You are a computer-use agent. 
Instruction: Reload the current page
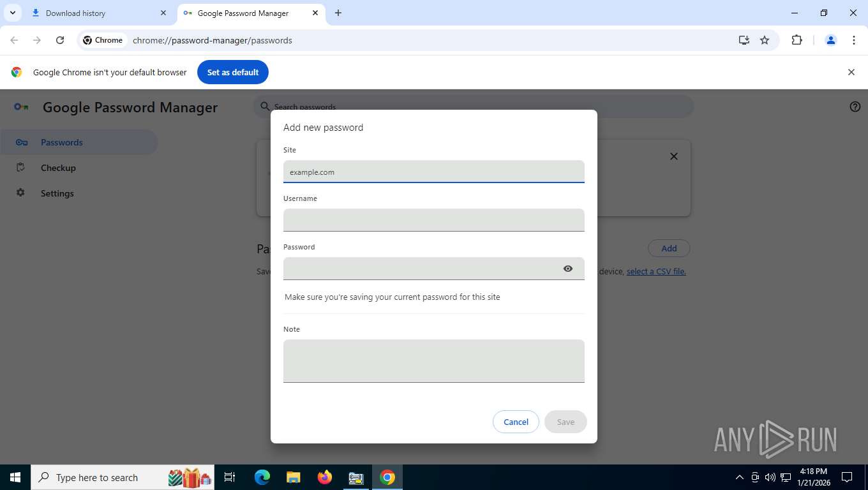click(60, 40)
